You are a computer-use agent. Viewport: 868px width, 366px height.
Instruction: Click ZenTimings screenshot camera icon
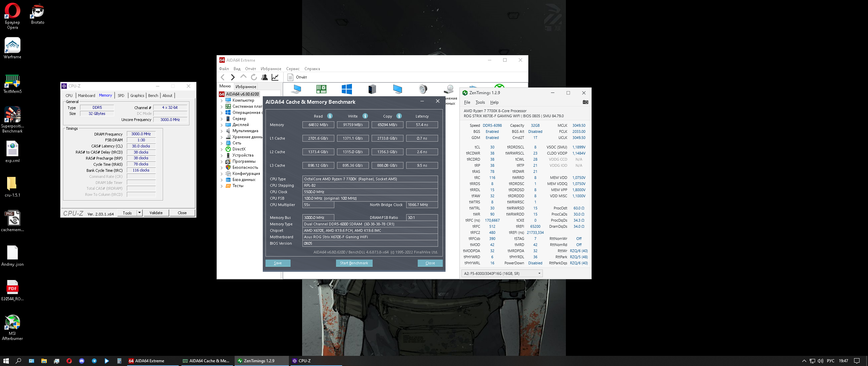585,102
